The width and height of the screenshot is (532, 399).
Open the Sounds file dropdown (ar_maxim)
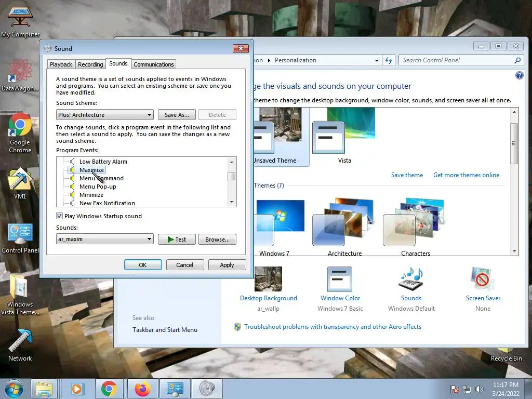click(x=105, y=239)
